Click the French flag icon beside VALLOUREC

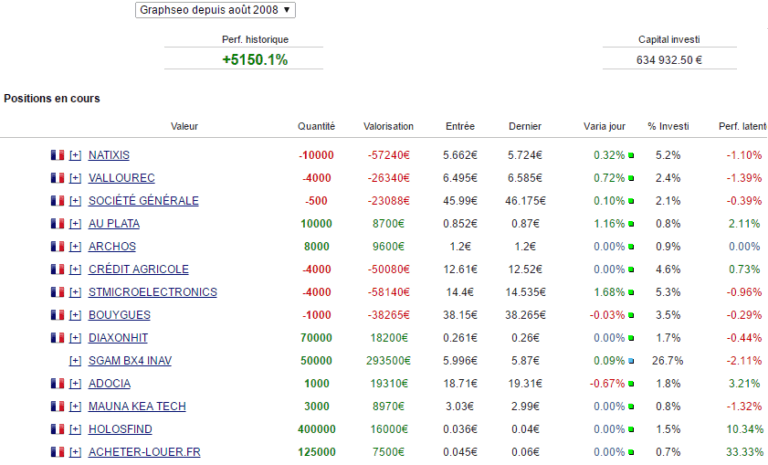pyautogui.click(x=57, y=178)
